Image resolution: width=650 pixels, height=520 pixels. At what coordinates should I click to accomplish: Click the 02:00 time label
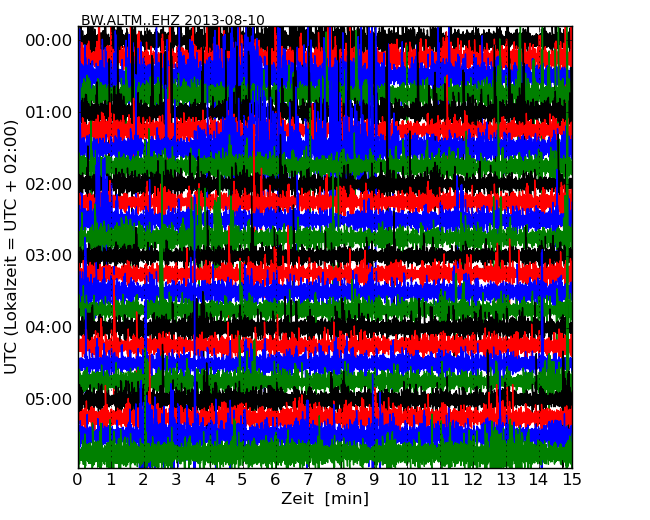pos(49,184)
